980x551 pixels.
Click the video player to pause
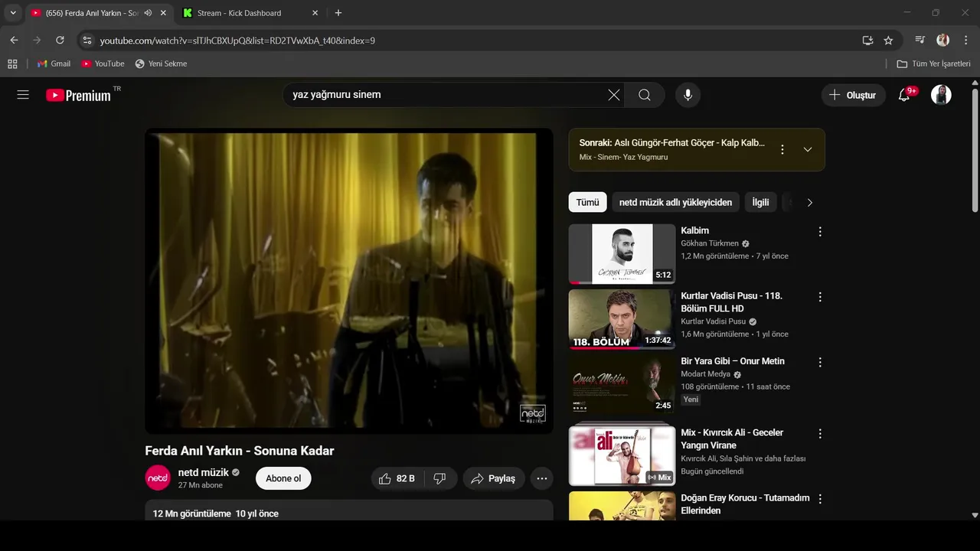point(349,281)
